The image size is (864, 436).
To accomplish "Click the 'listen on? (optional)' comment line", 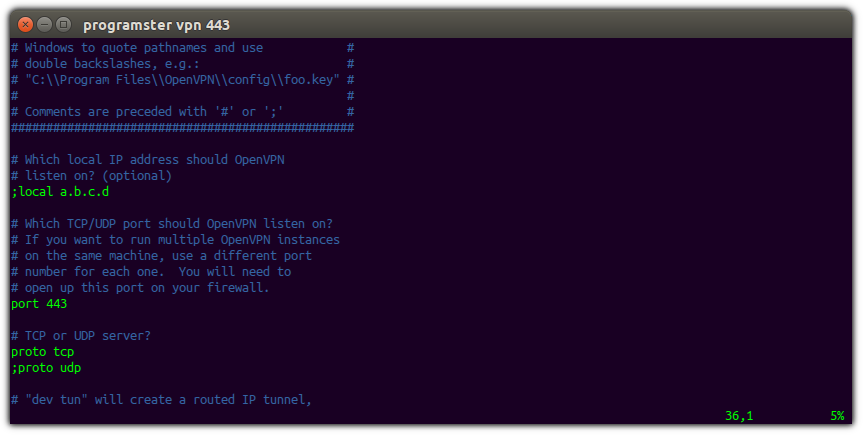I will [91, 176].
